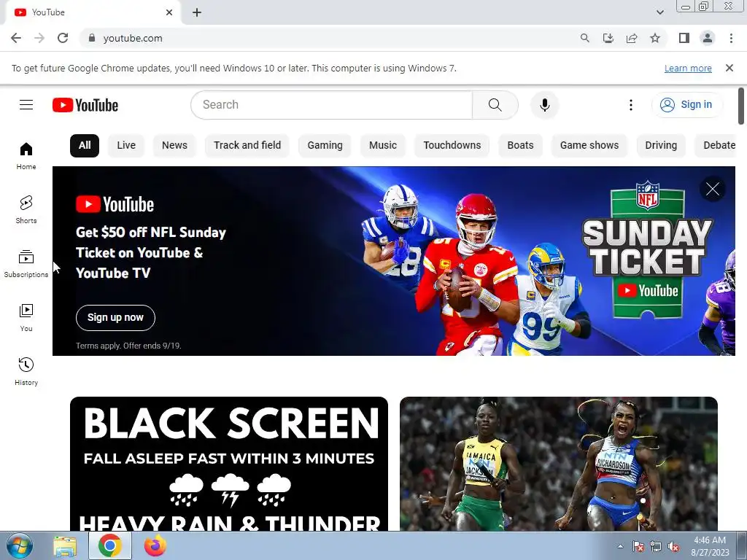Open the Chrome profile avatar
This screenshot has height=560, width=747.
(708, 38)
